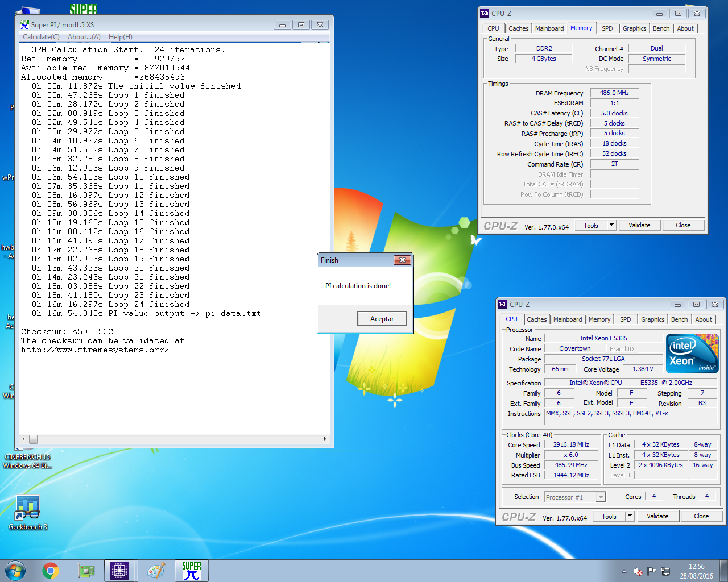Click the Super PI window title icon
The width and height of the screenshot is (728, 582).
(x=24, y=24)
